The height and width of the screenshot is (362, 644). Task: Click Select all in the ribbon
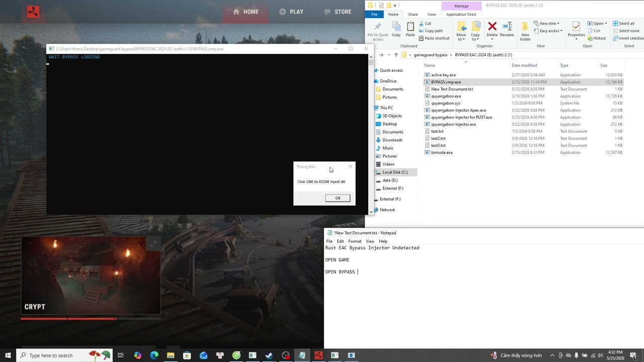tap(623, 24)
